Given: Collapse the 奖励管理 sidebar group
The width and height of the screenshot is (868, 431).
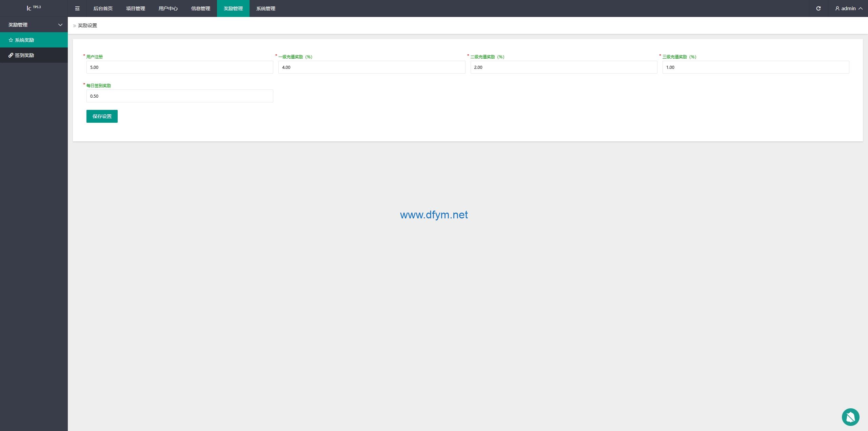Looking at the screenshot, I should (x=34, y=25).
